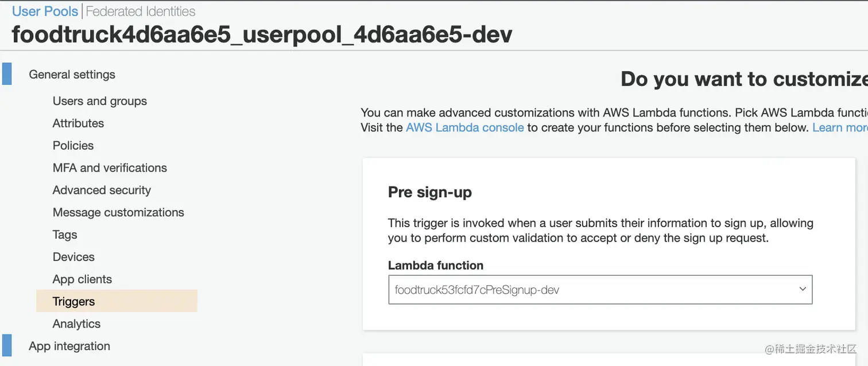The width and height of the screenshot is (868, 366).
Task: Open the Pre sign-up Lambda function dropdown
Action: click(x=802, y=289)
